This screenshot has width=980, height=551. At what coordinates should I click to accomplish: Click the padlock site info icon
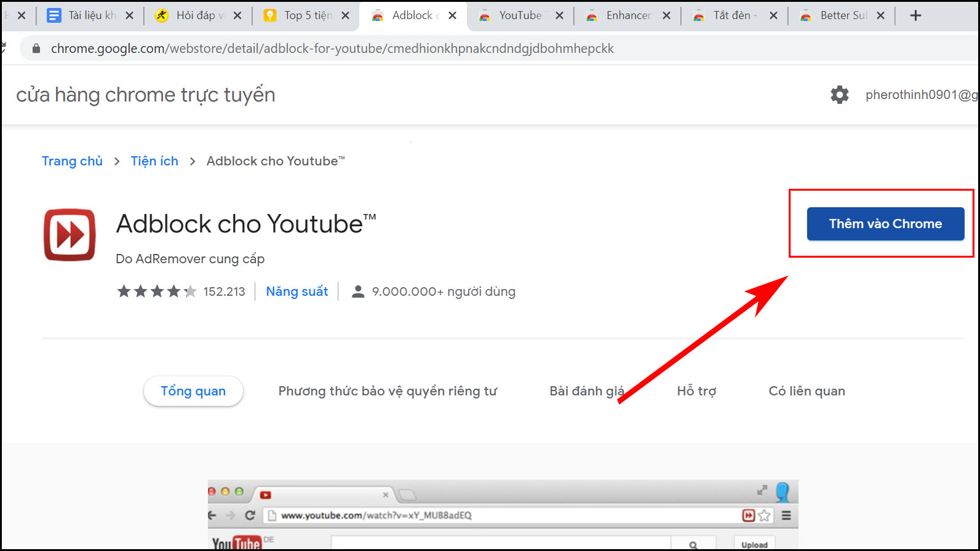pyautogui.click(x=36, y=49)
